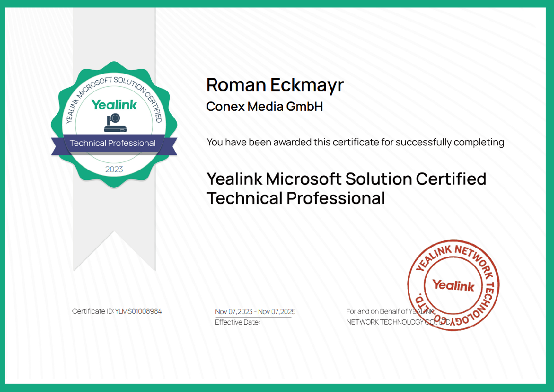Select the recipient name "Roman Eckmayr"
554x392 pixels.
275,85
